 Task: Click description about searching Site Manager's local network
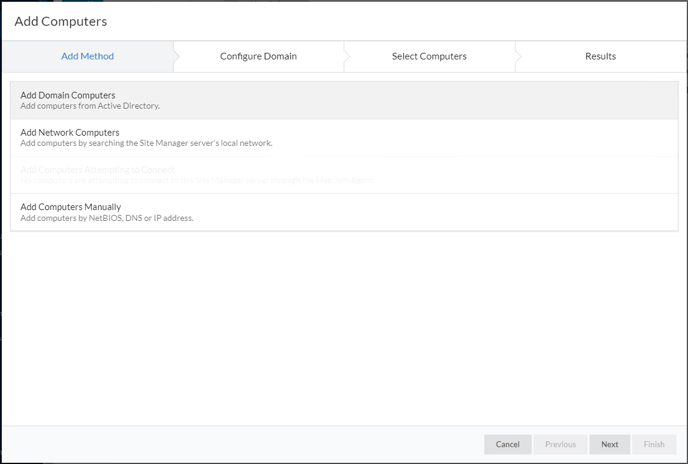click(x=146, y=143)
